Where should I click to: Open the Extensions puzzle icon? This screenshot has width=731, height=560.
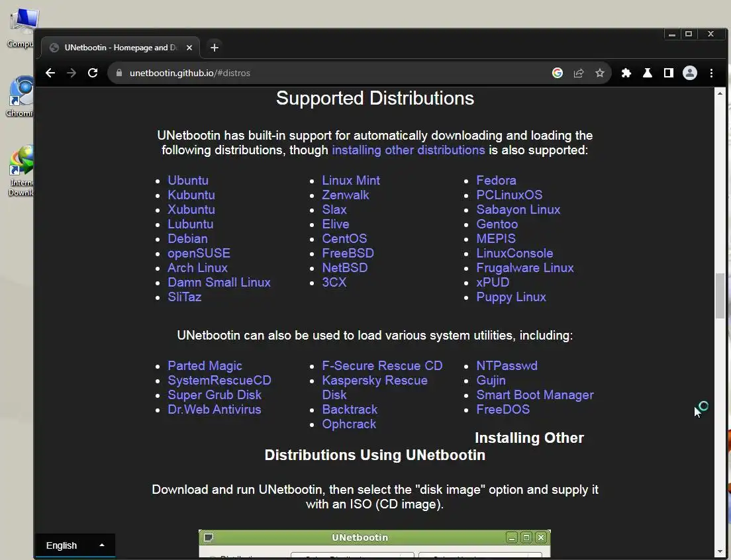pos(626,73)
